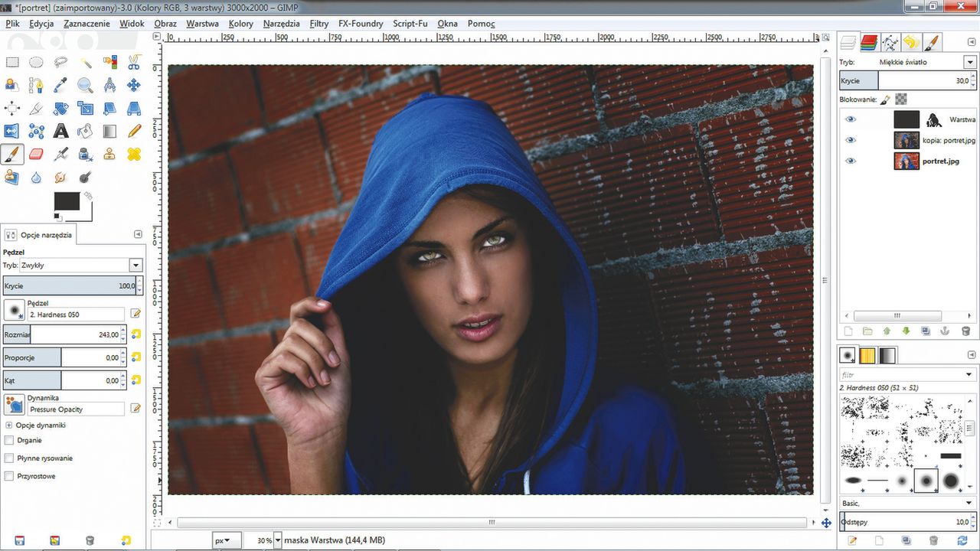The width and height of the screenshot is (980, 551).
Task: Select the Bucket Fill tool
Action: click(85, 132)
